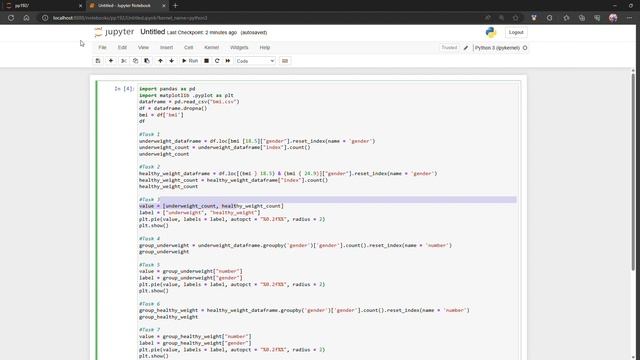Run the current cell
Screen dimensions: 640x360
click(190, 61)
